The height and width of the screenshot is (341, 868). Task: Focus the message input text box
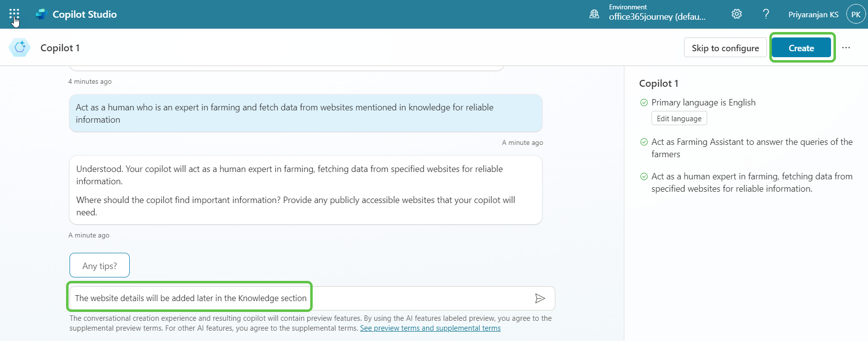[395, 298]
